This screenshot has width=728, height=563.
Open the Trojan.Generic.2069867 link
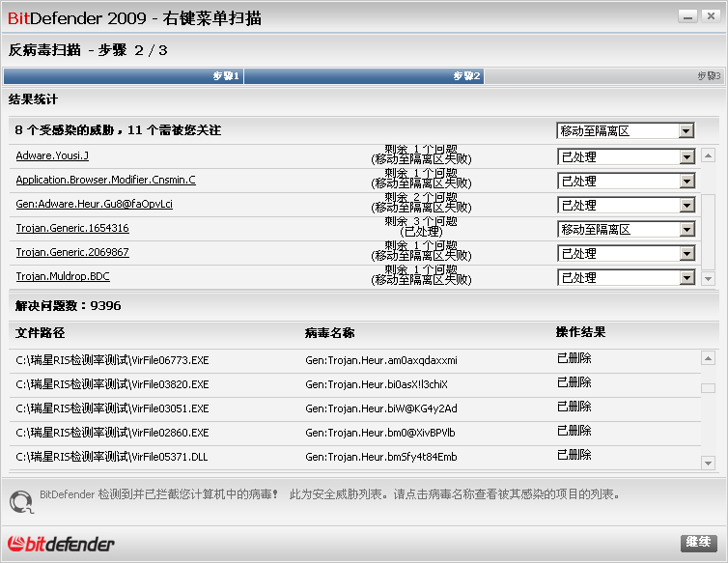tap(72, 252)
